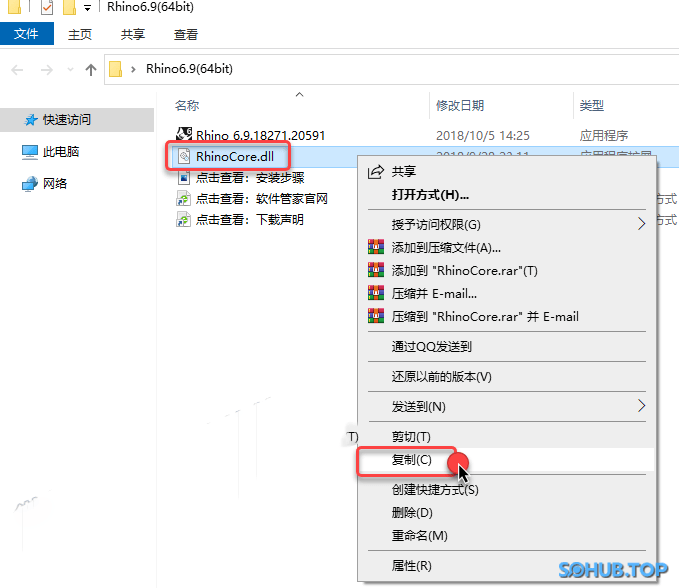Click the RhinoCore.dll file icon
679x588 pixels.
pos(184,156)
